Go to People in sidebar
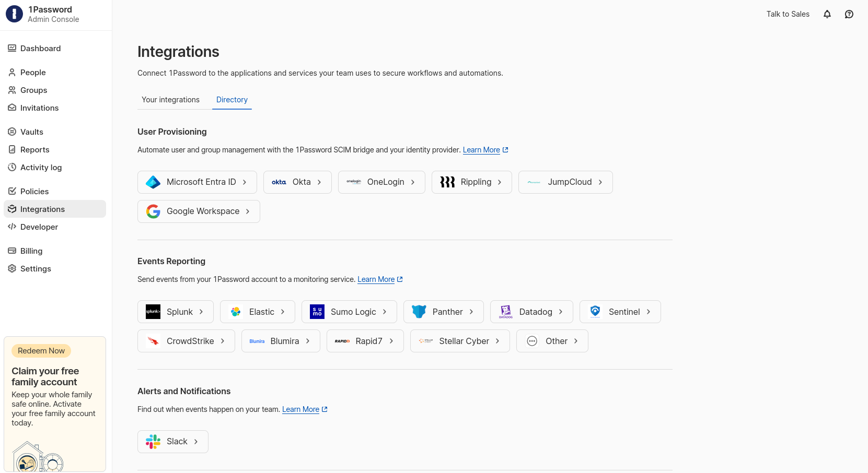 pos(55,73)
